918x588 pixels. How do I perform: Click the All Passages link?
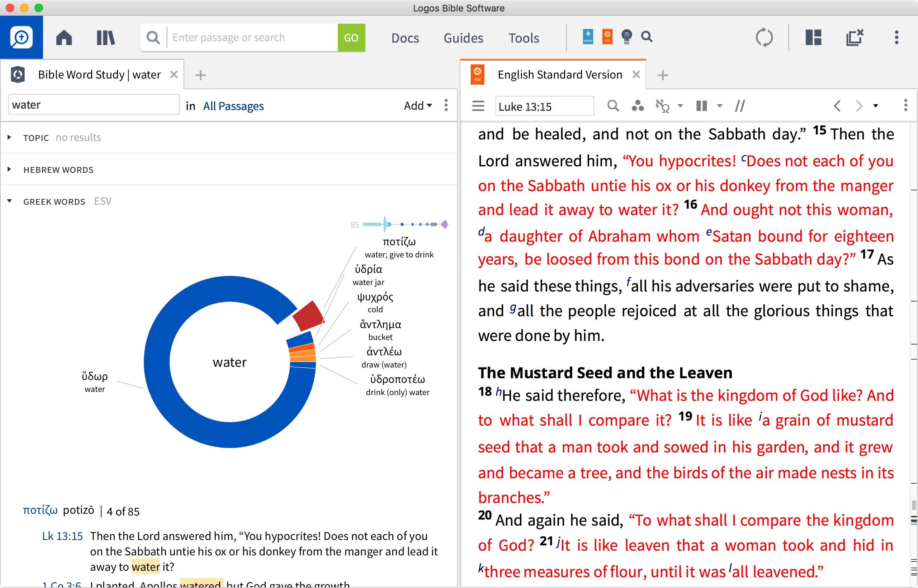(x=233, y=106)
